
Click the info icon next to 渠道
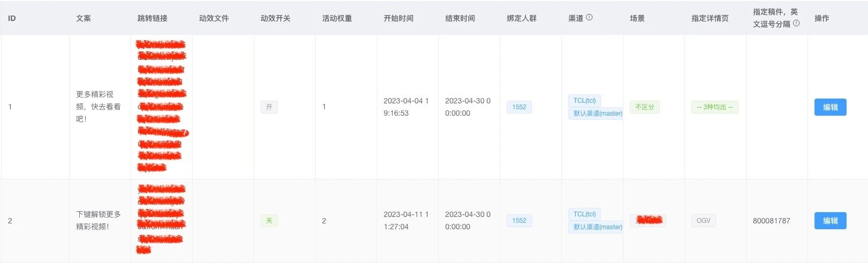pyautogui.click(x=589, y=17)
